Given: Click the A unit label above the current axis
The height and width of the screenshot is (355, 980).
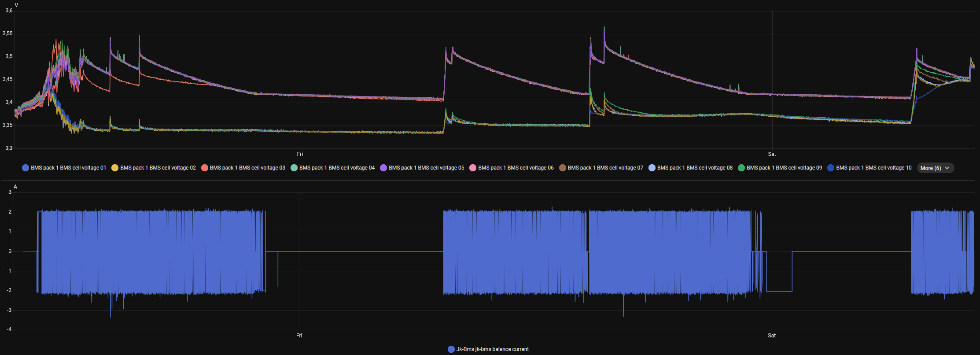Looking at the screenshot, I should (15, 187).
